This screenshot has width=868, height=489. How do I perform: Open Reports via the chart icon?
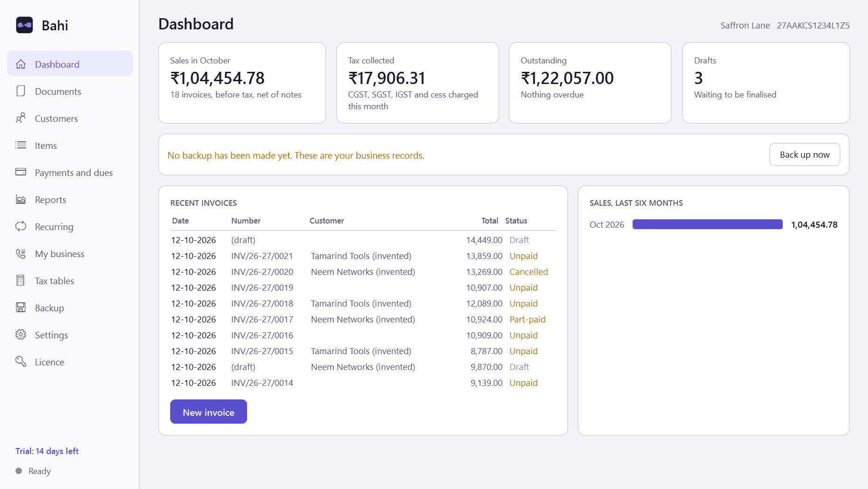point(21,199)
